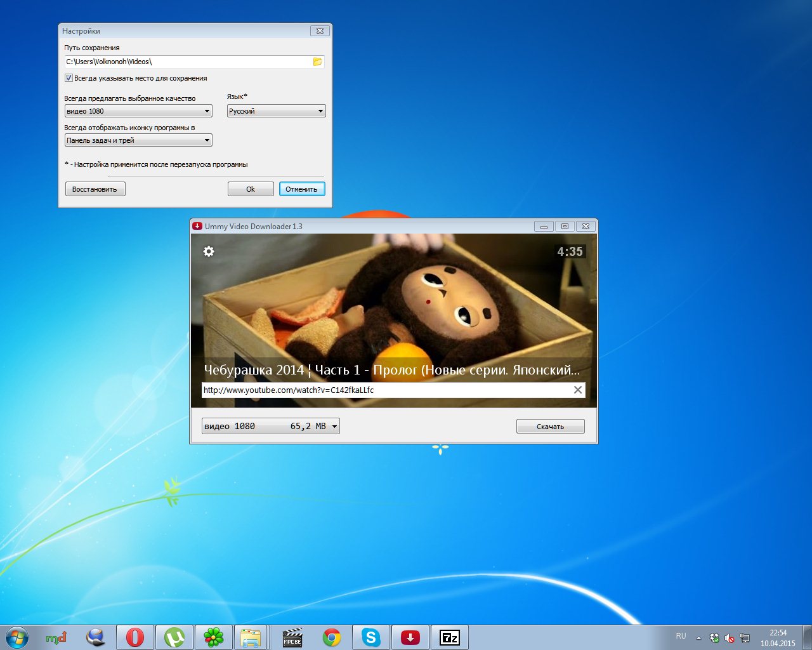Image resolution: width=812 pixels, height=650 pixels.
Task: Confirm settings with Ok button
Action: tap(251, 189)
